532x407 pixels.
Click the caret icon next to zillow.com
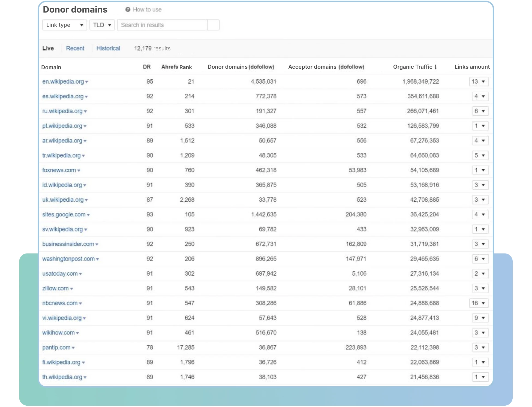(72, 289)
